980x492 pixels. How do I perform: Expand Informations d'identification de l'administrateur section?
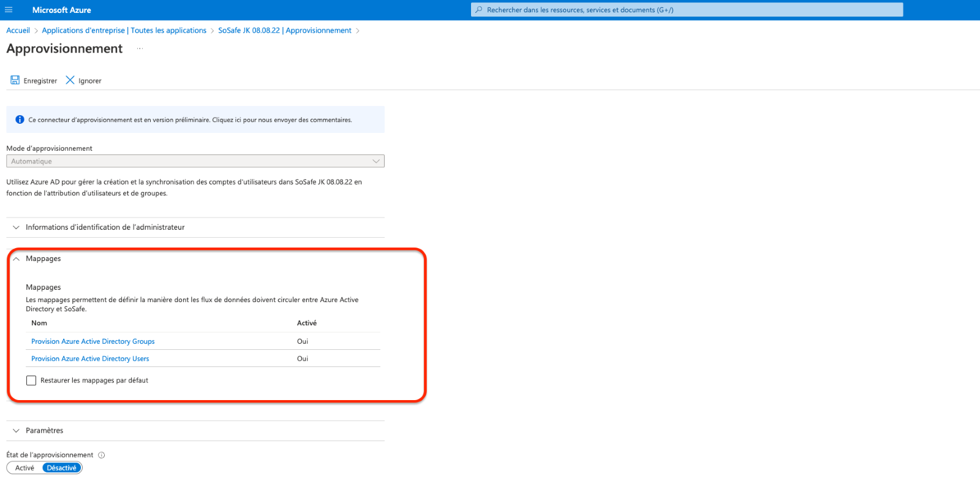tap(105, 227)
